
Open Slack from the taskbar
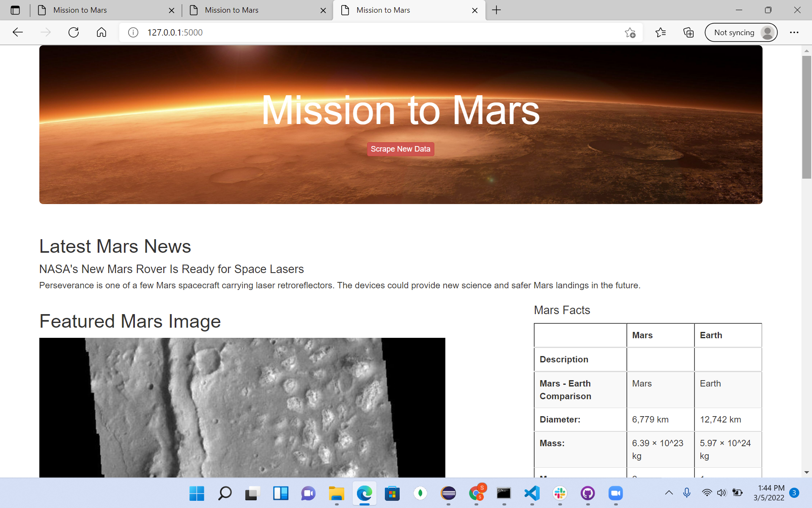pyautogui.click(x=560, y=493)
